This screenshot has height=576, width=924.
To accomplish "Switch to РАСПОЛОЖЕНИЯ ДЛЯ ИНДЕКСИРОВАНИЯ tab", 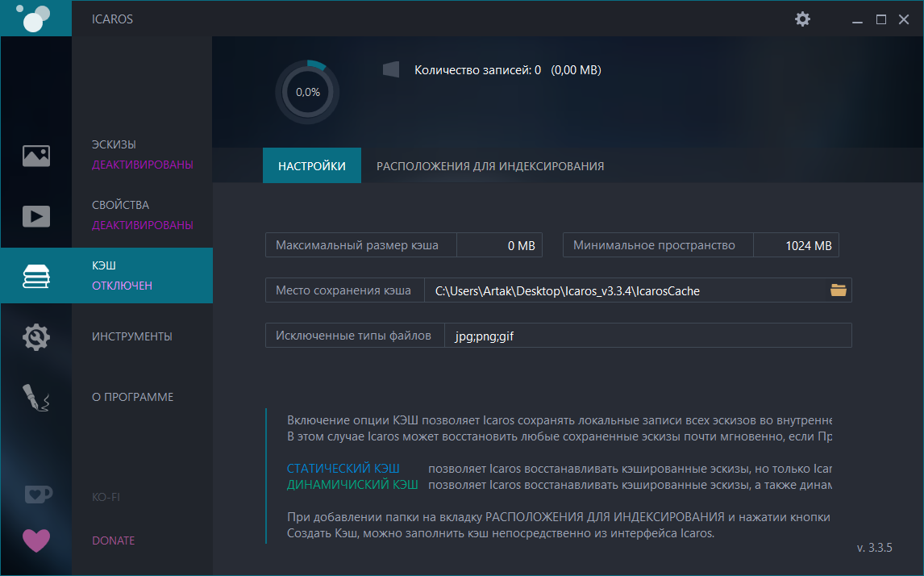I will tap(490, 166).
